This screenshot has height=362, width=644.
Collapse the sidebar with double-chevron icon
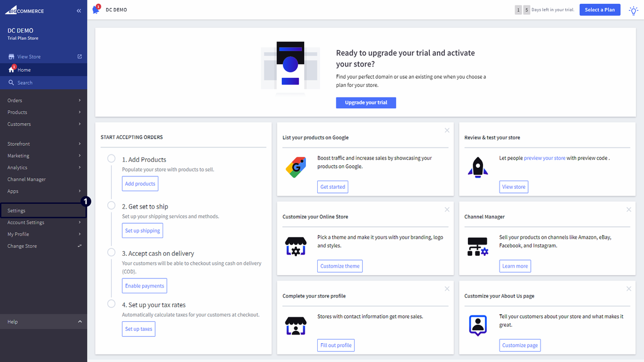click(x=79, y=11)
